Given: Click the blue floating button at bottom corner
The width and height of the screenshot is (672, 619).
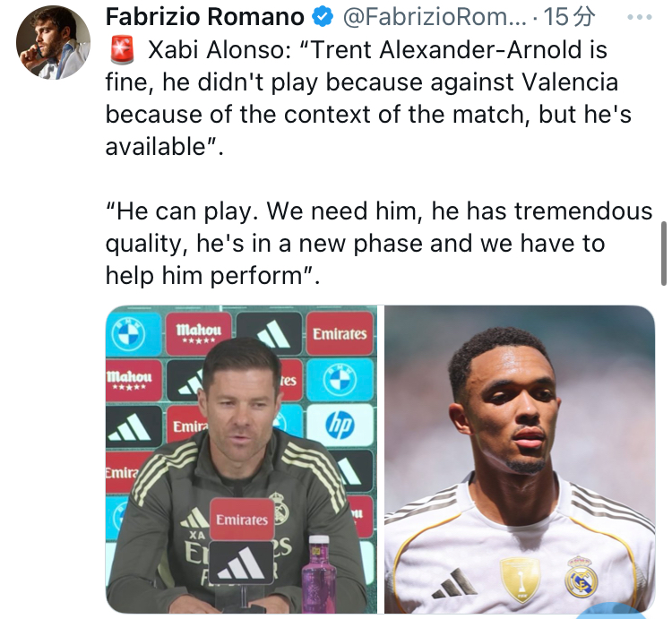Looking at the screenshot, I should pos(613,611).
